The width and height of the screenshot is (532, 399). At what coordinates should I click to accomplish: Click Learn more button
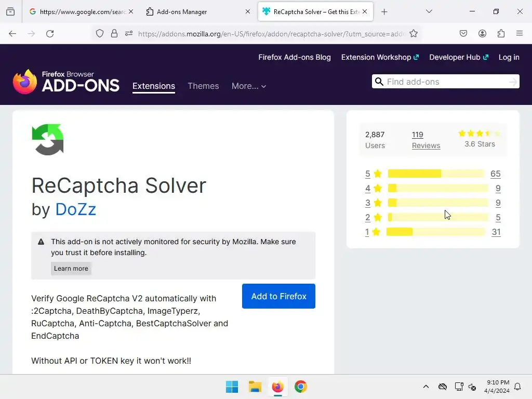[x=71, y=269]
